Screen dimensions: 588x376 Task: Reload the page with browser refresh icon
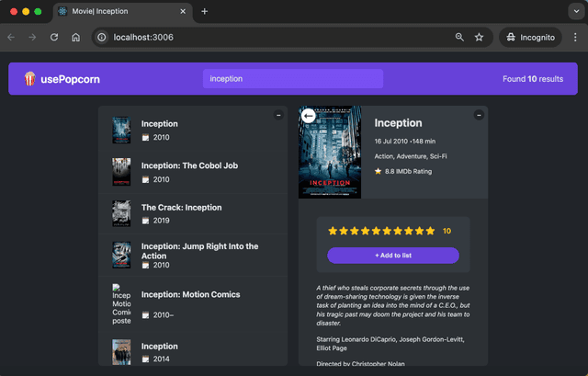click(x=55, y=37)
